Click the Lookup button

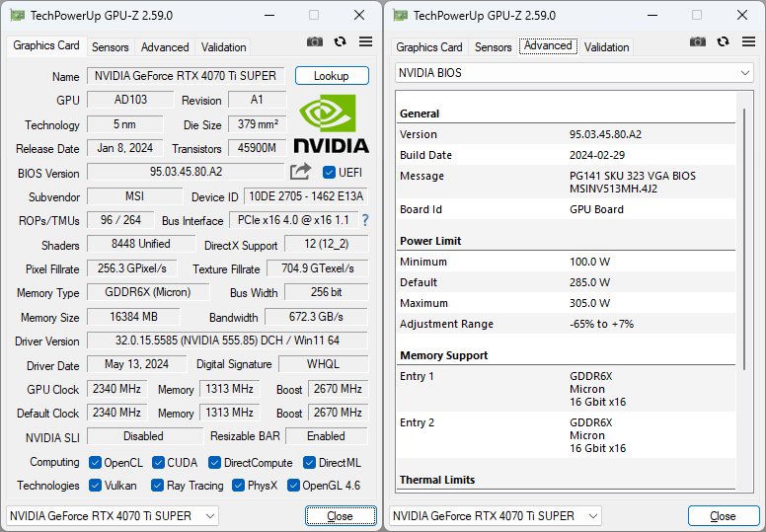tap(332, 76)
